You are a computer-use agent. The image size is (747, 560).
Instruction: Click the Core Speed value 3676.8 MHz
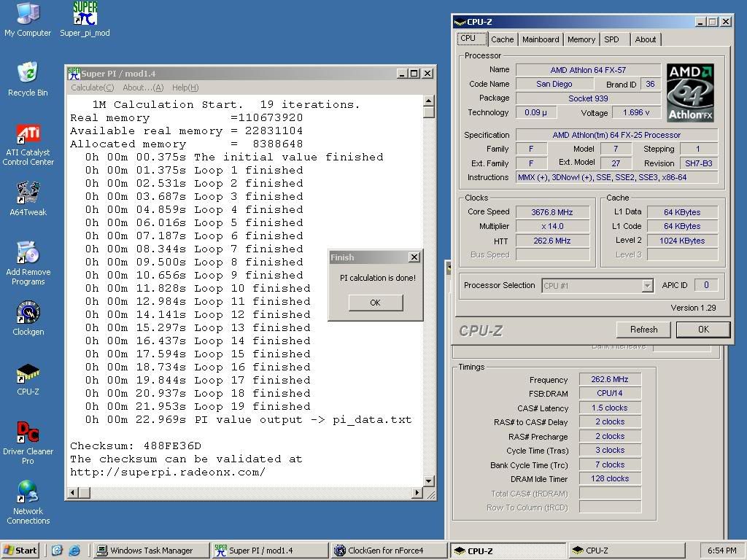[x=552, y=212]
